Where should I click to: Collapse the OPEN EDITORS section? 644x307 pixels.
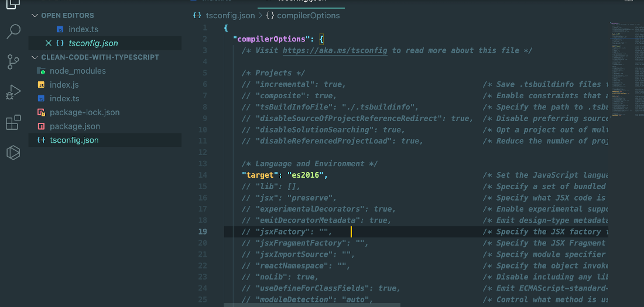(x=35, y=16)
